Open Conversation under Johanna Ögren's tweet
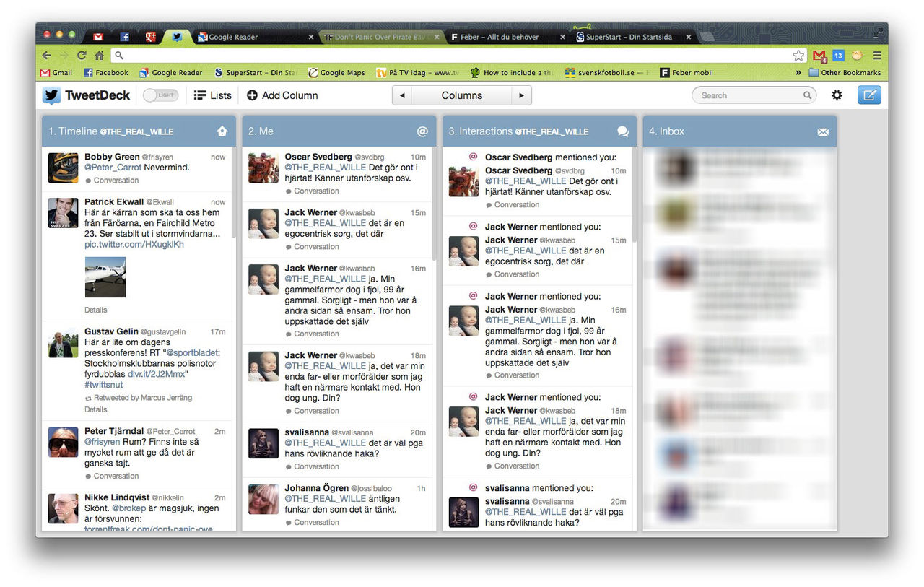924x587 pixels. (x=312, y=522)
